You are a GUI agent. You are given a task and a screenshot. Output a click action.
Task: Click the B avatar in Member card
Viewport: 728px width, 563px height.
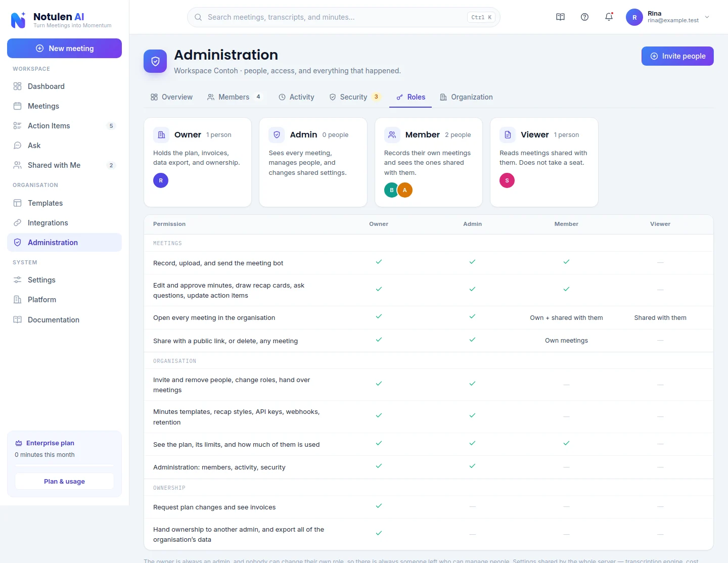[391, 190]
